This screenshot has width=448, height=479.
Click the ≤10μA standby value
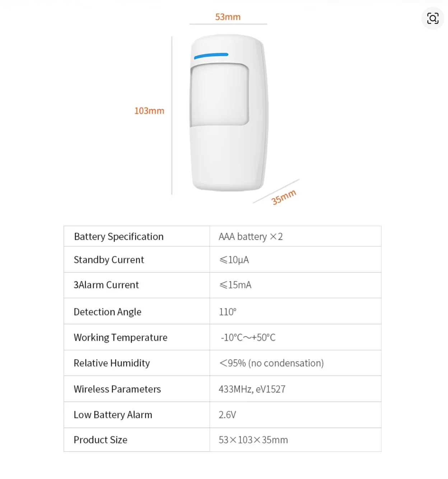[x=234, y=260]
